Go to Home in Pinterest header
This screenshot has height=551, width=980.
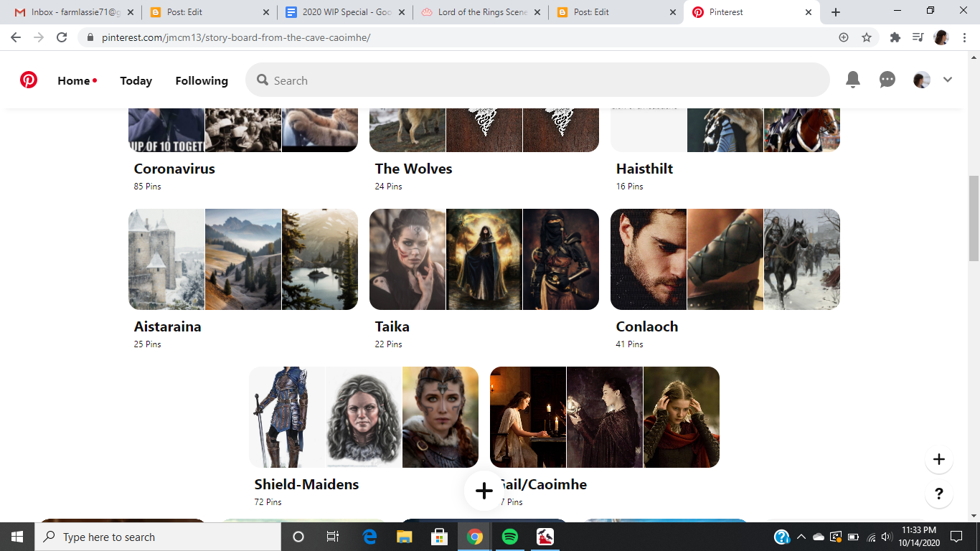coord(74,80)
